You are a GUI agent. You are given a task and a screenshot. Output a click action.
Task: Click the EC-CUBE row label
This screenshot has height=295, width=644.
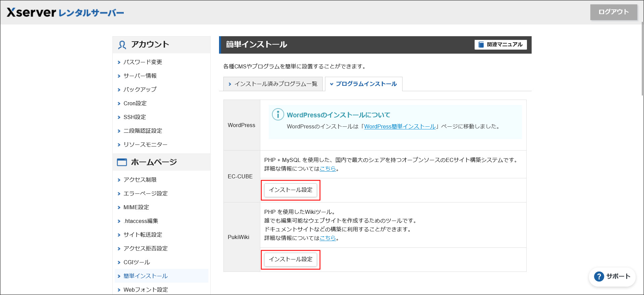240,176
